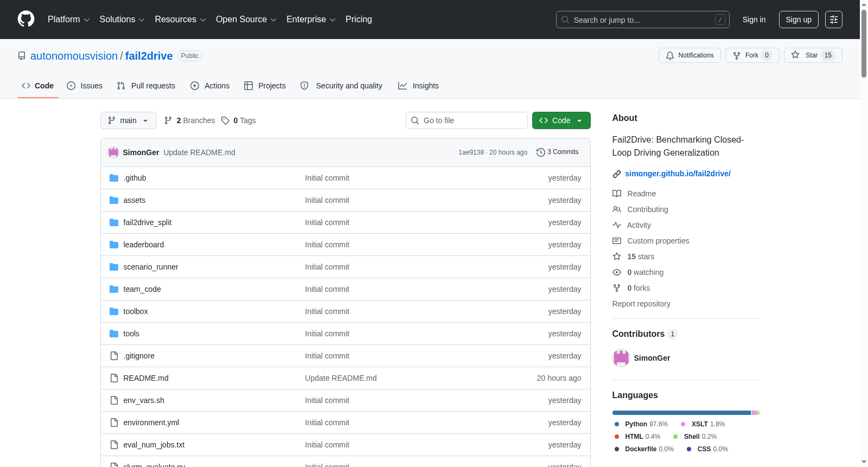Click the pulse icon next to Activity
The image size is (868, 467).
pyautogui.click(x=617, y=225)
